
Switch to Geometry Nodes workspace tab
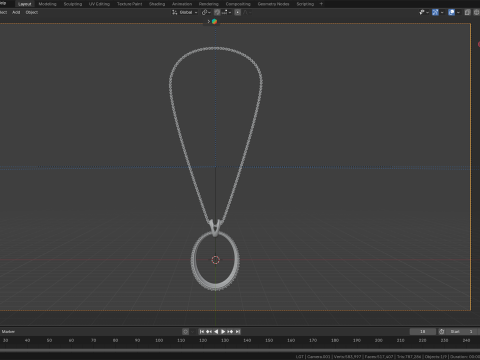click(273, 4)
